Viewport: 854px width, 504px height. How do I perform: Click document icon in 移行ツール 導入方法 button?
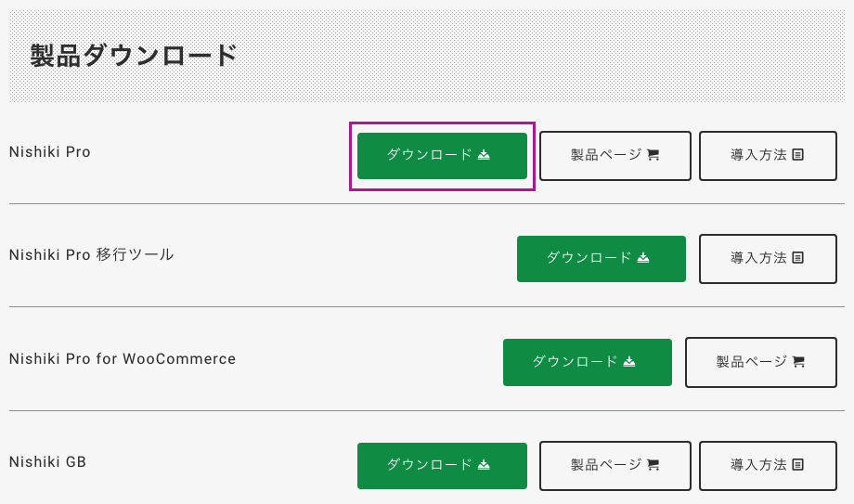coord(798,258)
